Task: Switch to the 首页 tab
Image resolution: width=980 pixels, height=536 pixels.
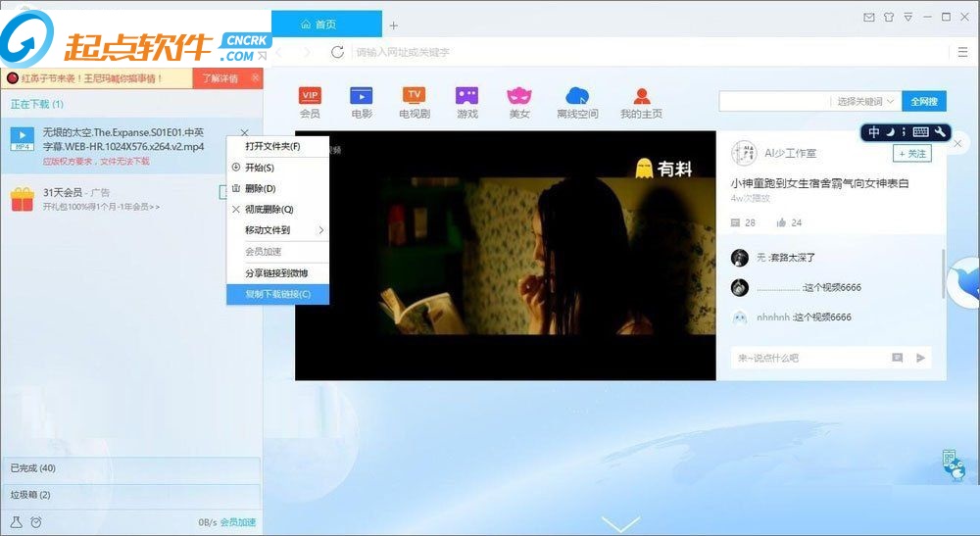Action: (x=327, y=24)
